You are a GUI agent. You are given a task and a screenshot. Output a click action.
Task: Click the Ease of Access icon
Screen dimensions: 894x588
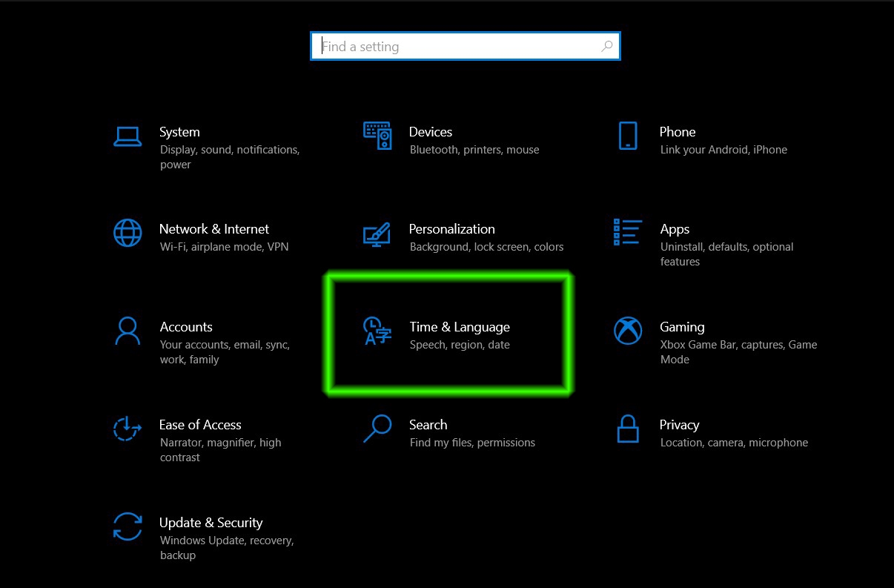pos(128,429)
